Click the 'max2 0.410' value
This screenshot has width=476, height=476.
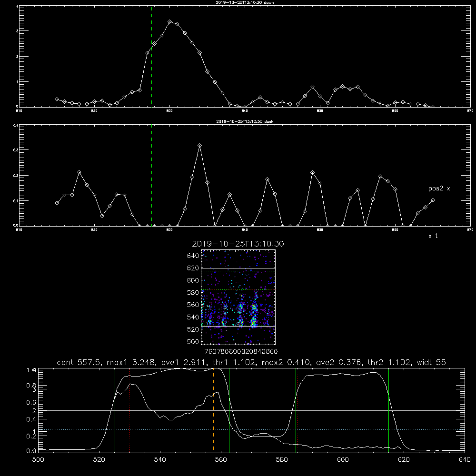286,362
